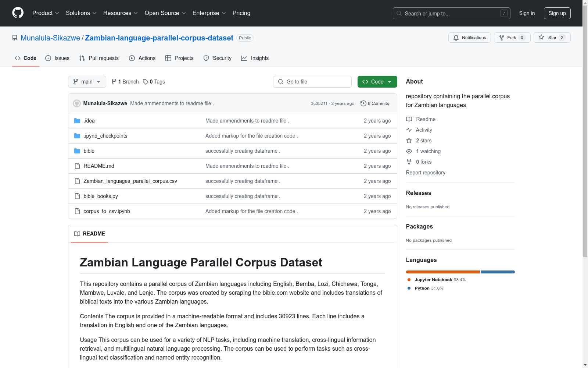Click the corpus_to_csv.ipynb file icon
Viewport: 588px width, 368px height.
(x=77, y=211)
